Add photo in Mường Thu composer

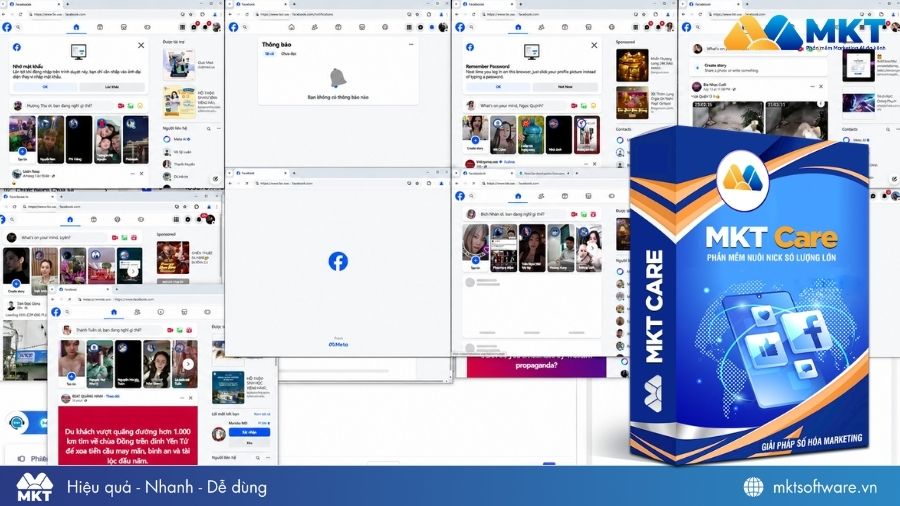(130, 106)
